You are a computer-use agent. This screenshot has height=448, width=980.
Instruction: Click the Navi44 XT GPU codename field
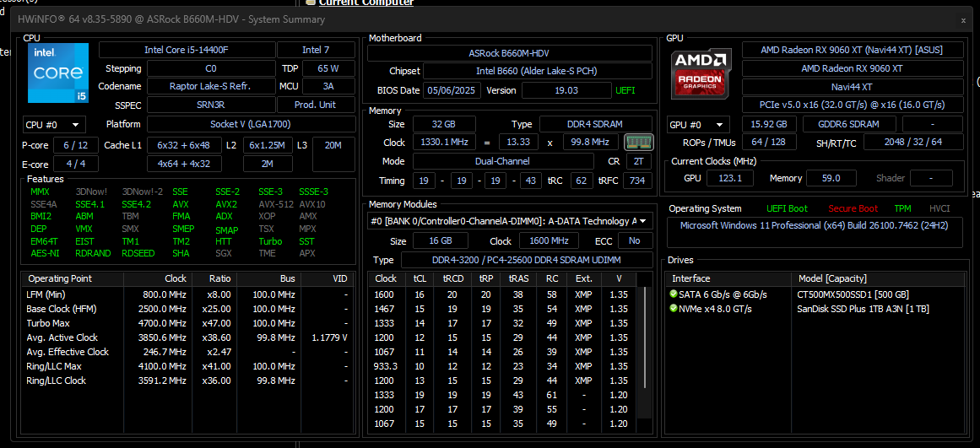point(853,87)
